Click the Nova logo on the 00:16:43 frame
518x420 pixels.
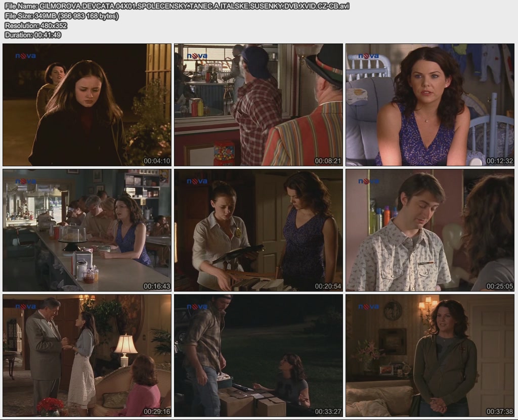point(26,181)
